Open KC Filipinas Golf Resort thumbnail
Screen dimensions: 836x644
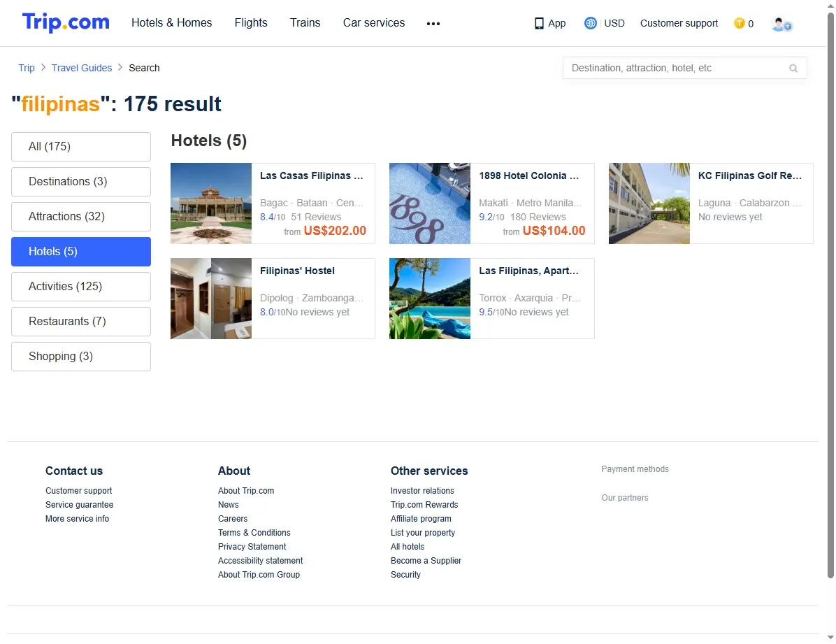click(649, 203)
